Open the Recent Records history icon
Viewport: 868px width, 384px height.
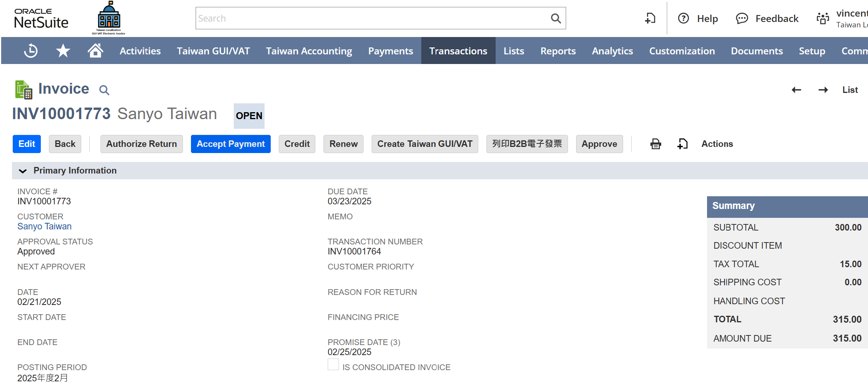[x=31, y=51]
